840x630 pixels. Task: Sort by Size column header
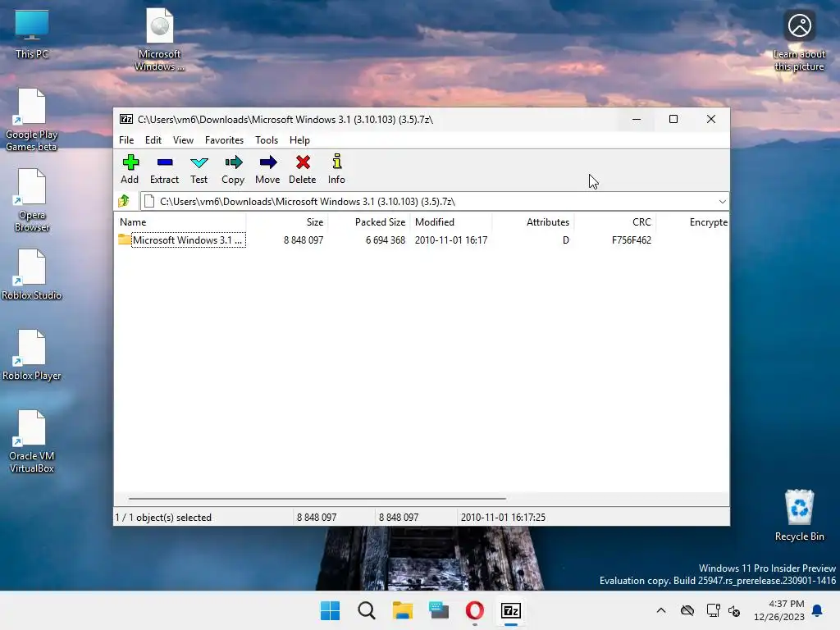[x=287, y=222]
